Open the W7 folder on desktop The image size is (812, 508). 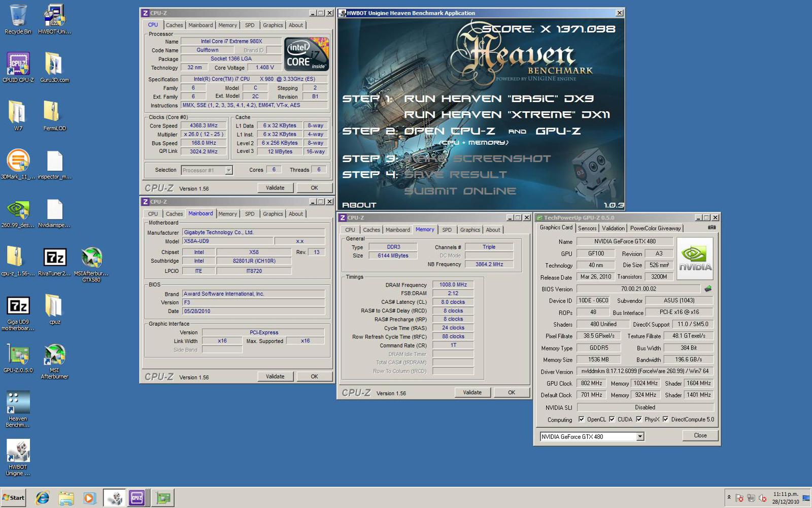tap(18, 116)
